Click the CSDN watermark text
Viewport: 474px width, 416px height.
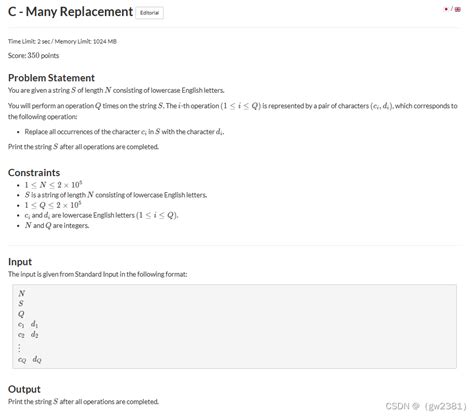(x=426, y=406)
